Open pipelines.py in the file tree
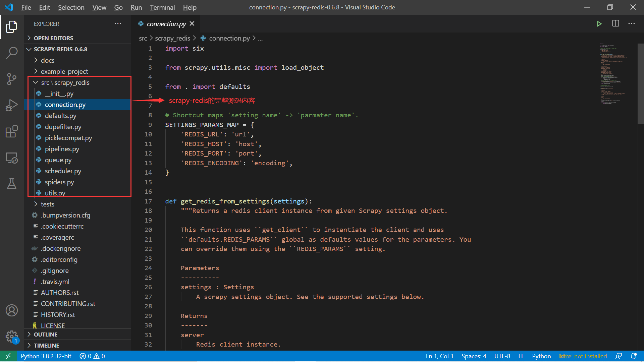Screen dimensions: 644x362 click(77, 149)
